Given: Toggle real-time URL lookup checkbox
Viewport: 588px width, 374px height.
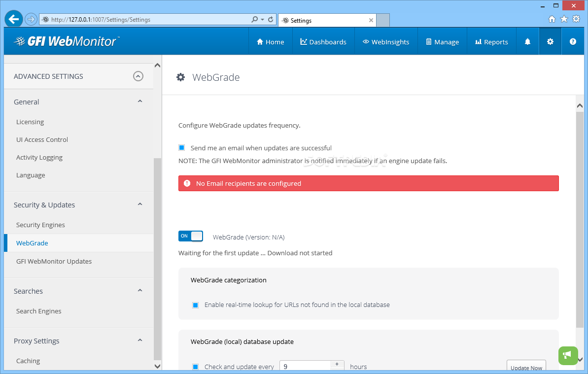Looking at the screenshot, I should pos(195,305).
